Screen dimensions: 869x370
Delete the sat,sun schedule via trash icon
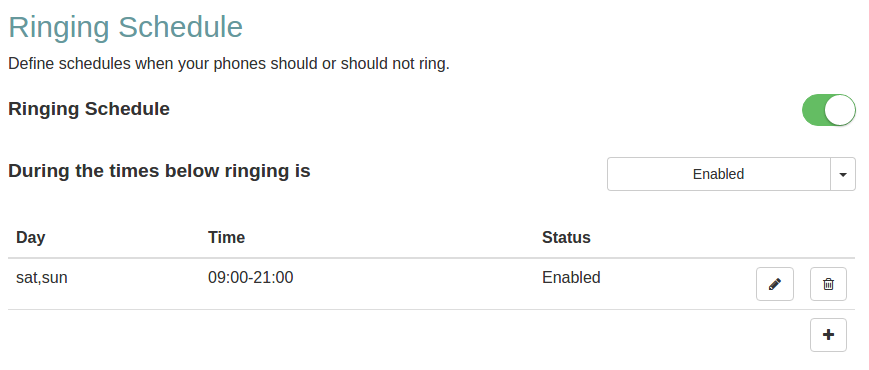coord(828,284)
